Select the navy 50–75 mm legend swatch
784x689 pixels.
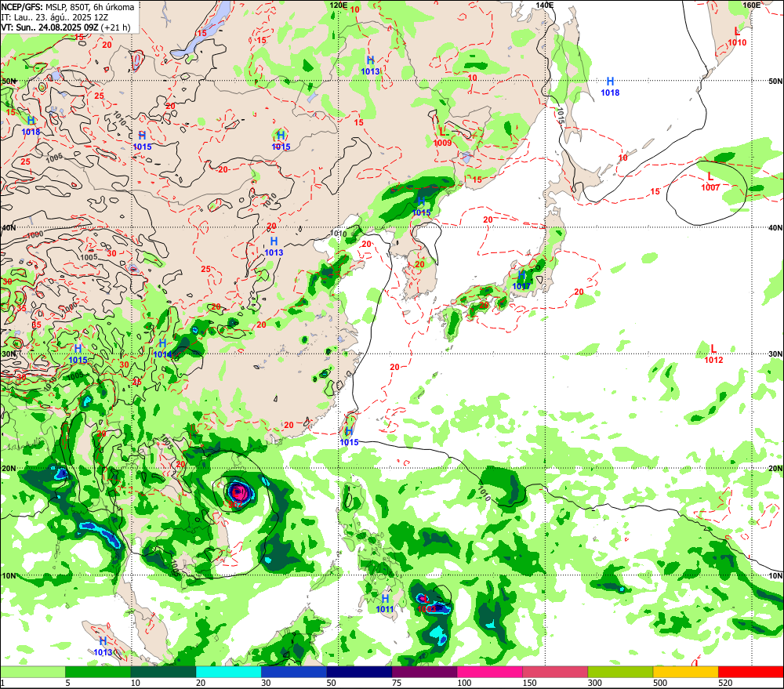pos(359,672)
